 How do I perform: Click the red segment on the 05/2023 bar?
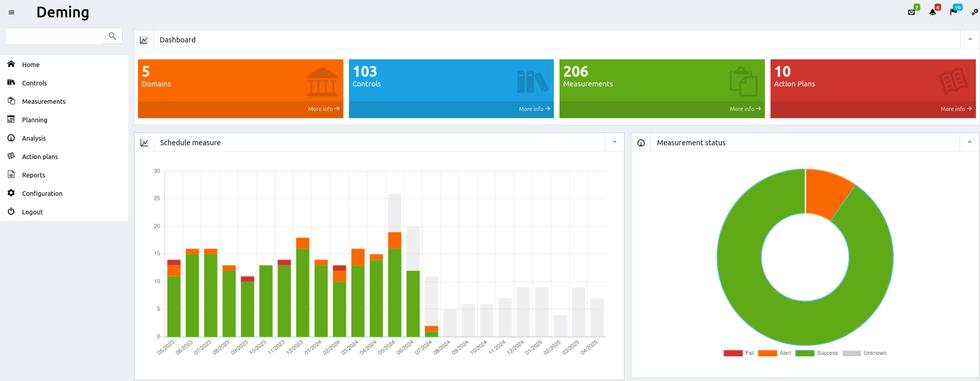point(174,262)
